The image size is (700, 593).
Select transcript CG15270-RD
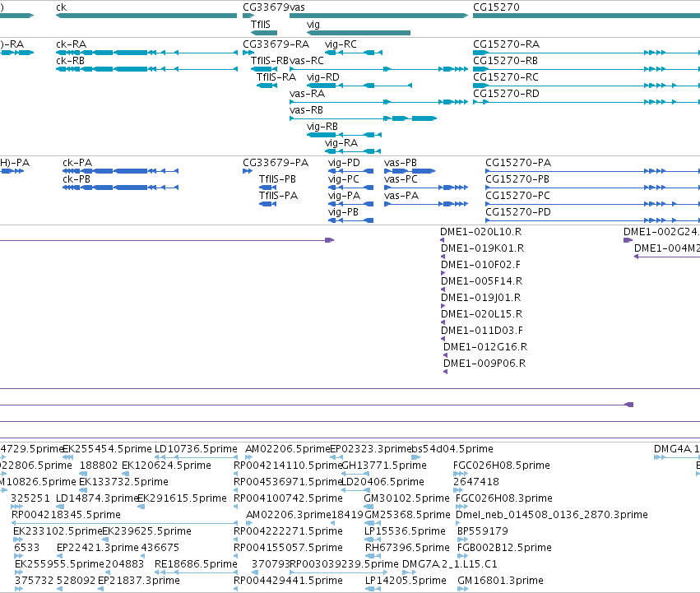506,94
